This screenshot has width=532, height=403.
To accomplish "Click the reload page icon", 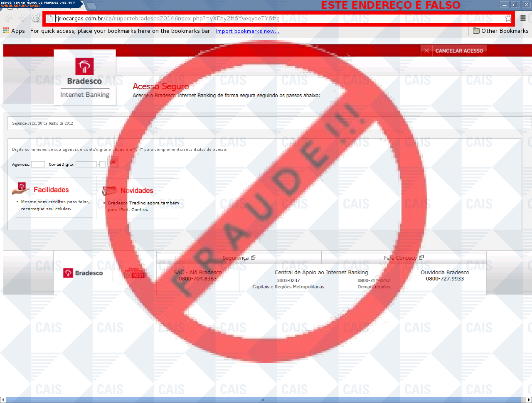I will pos(36,18).
